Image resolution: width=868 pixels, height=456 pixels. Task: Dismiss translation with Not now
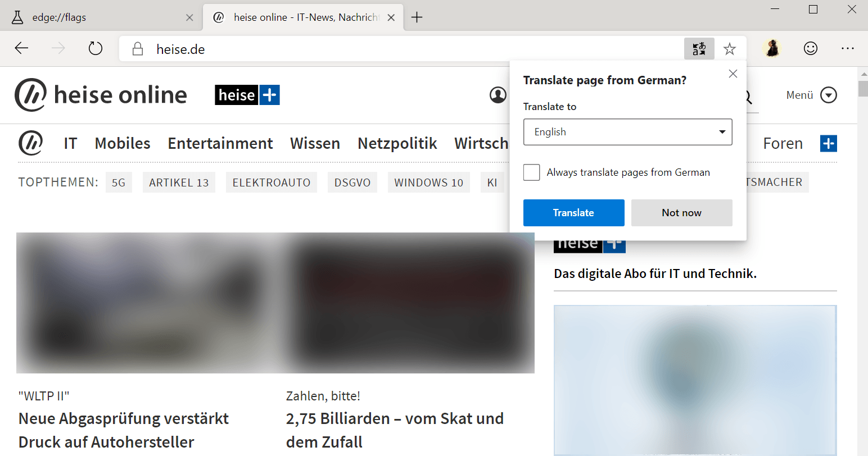coord(681,213)
